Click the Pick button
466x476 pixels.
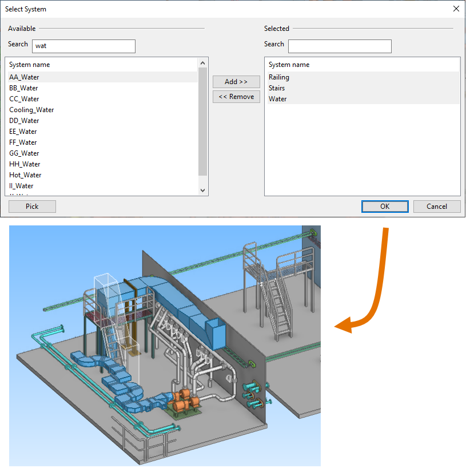pos(32,207)
